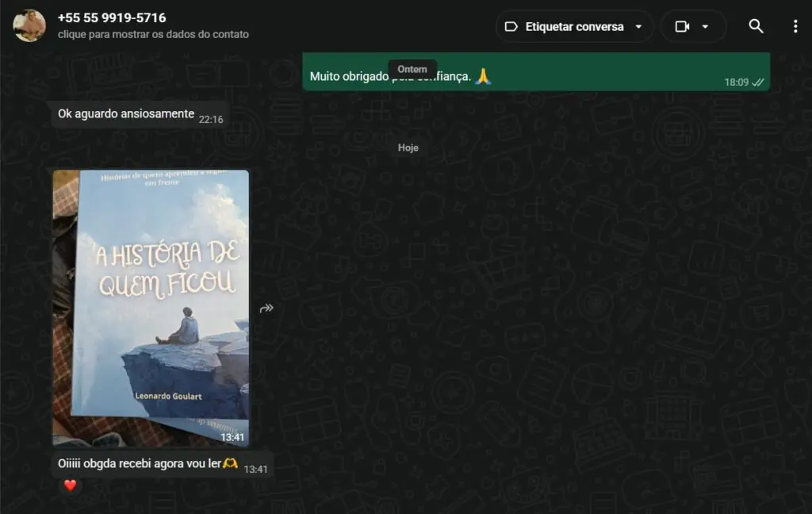Open the Etiquetar conversa button
Image resolution: width=812 pixels, height=514 pixels.
[574, 26]
